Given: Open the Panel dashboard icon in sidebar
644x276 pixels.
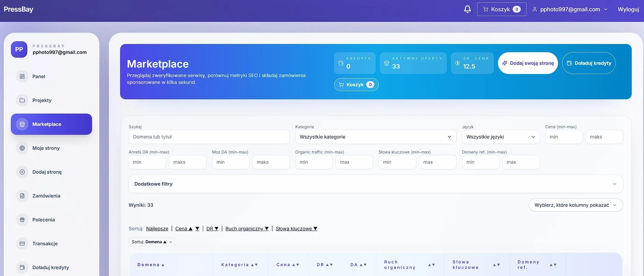Looking at the screenshot, I should point(22,76).
